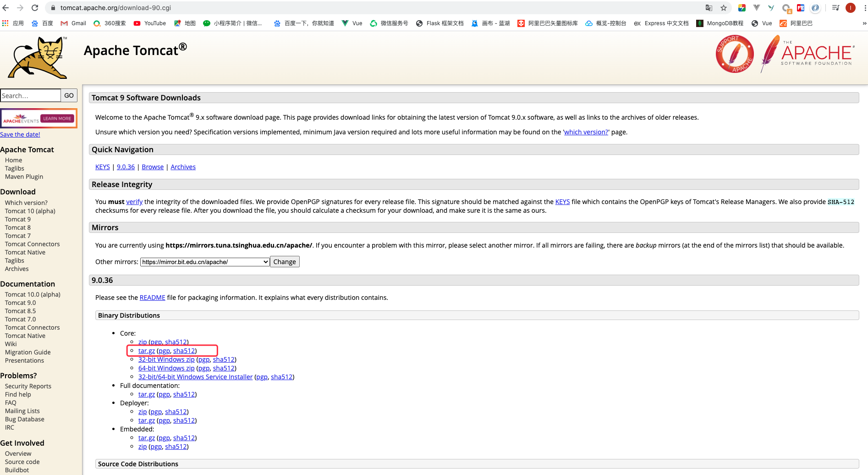The image size is (868, 475).
Task: Open the extension with the orange 4 badge
Action: 786,8
